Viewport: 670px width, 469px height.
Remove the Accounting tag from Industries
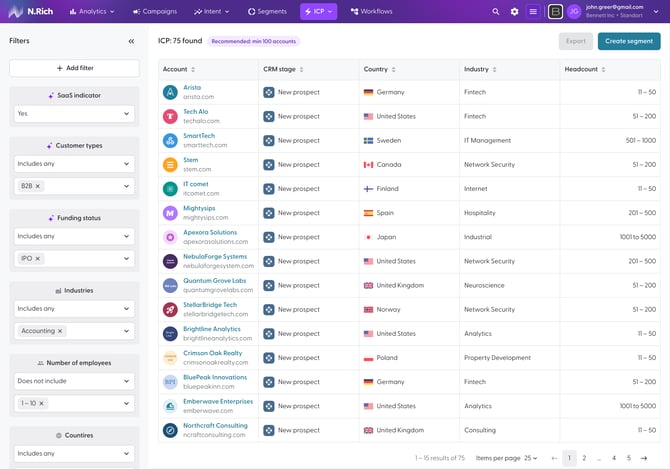point(60,330)
